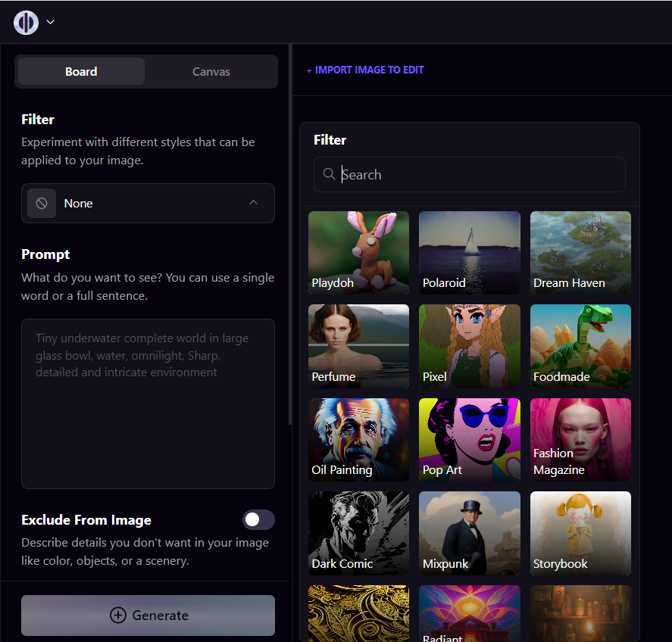The height and width of the screenshot is (642, 672).
Task: Apply the Oil Painting filter
Action: (358, 439)
